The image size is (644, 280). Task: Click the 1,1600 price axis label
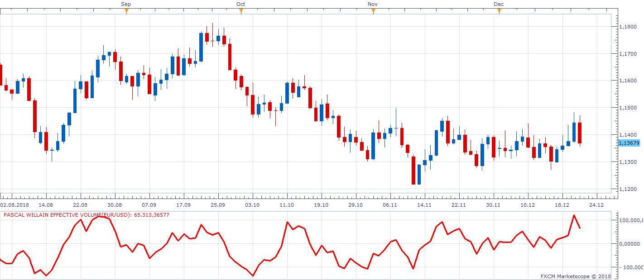point(627,81)
